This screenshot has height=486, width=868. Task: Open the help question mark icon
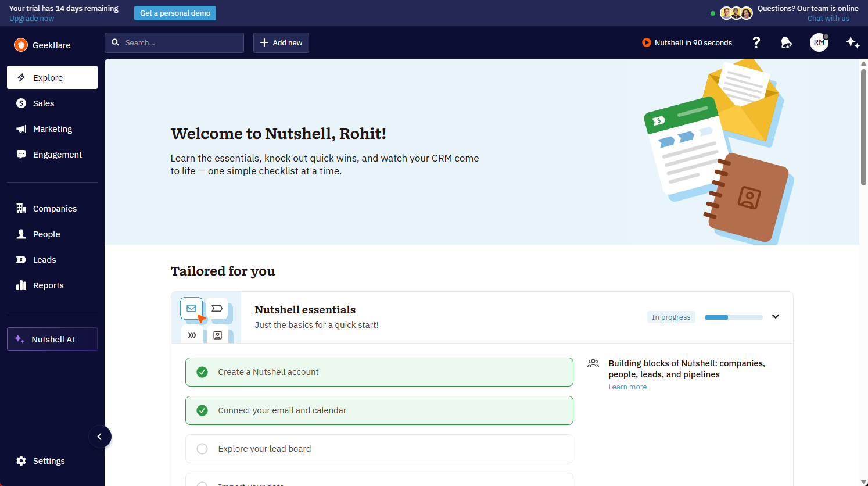(756, 42)
